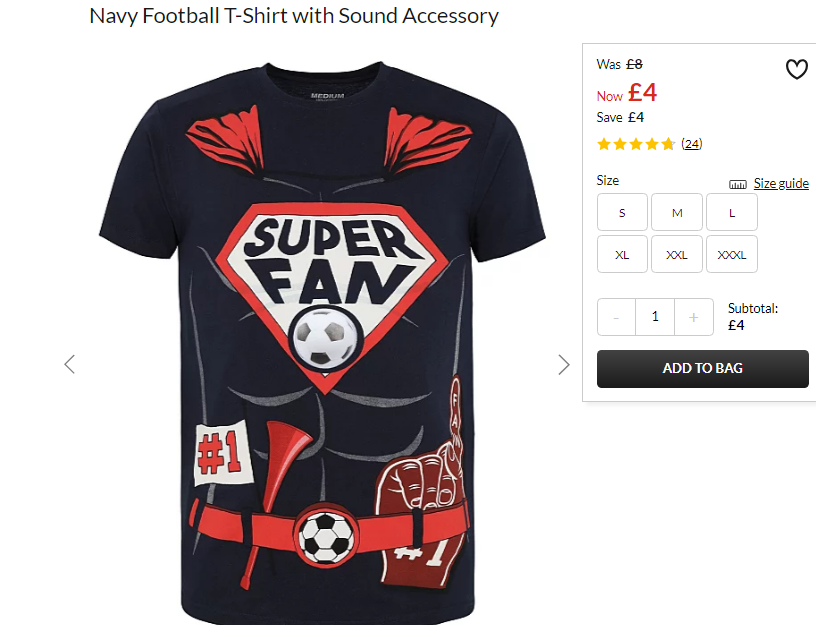The width and height of the screenshot is (816, 625).
Task: Show next product image arrow
Action: point(564,365)
